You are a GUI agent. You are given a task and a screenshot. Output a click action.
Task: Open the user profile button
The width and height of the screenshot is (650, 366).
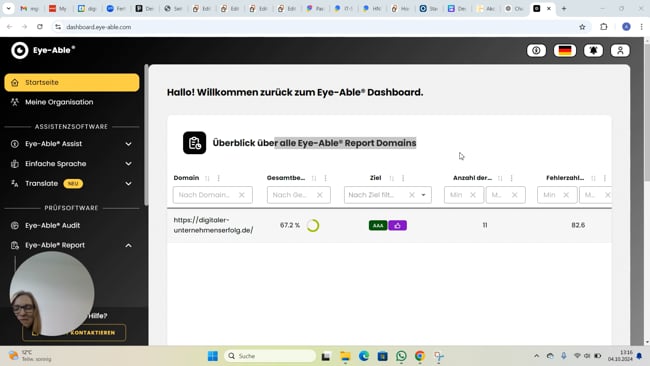pyautogui.click(x=620, y=51)
